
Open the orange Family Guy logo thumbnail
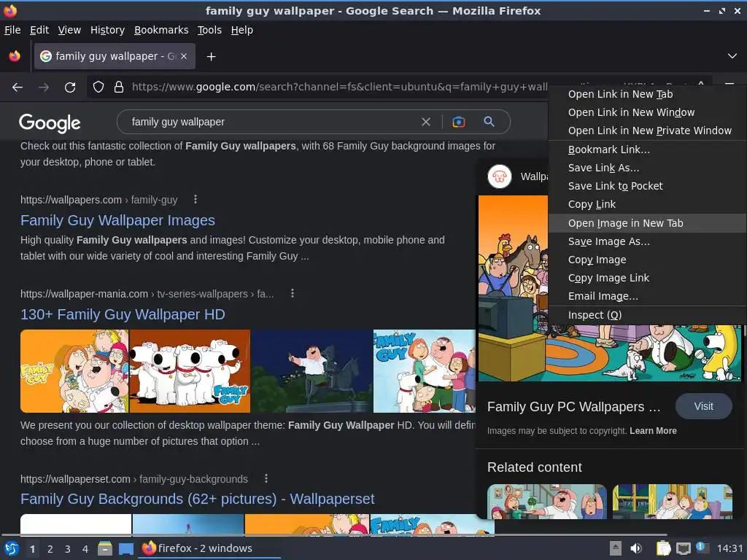[74, 371]
